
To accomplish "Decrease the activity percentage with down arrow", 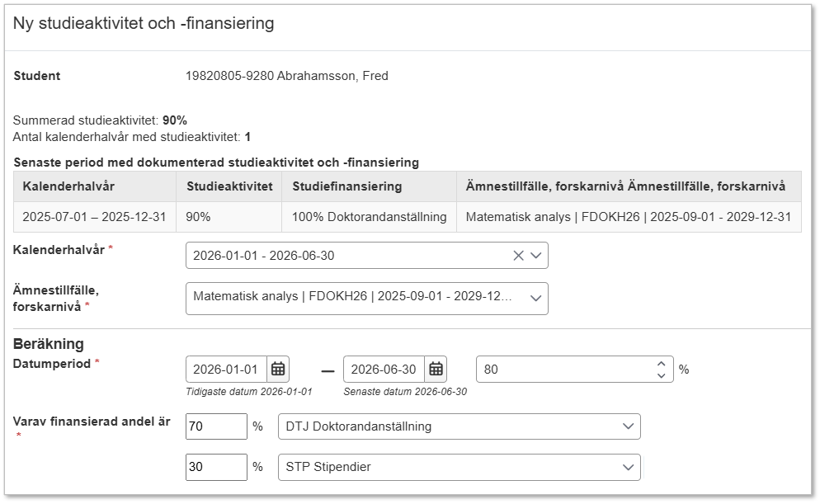I will (661, 375).
